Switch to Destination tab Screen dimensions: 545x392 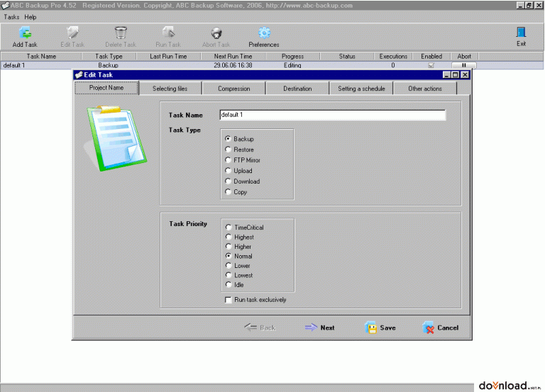[297, 89]
